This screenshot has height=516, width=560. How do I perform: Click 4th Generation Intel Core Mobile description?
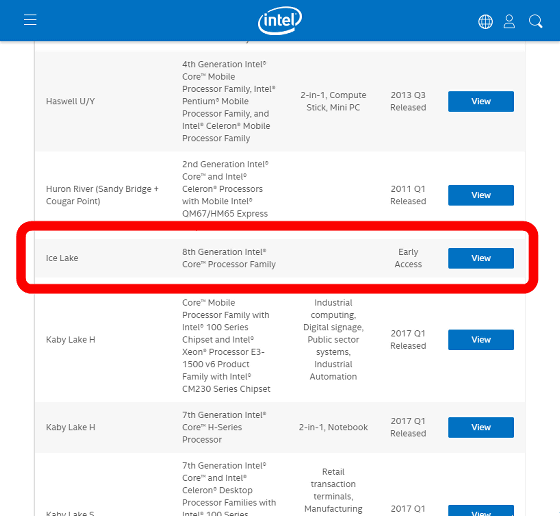(229, 101)
